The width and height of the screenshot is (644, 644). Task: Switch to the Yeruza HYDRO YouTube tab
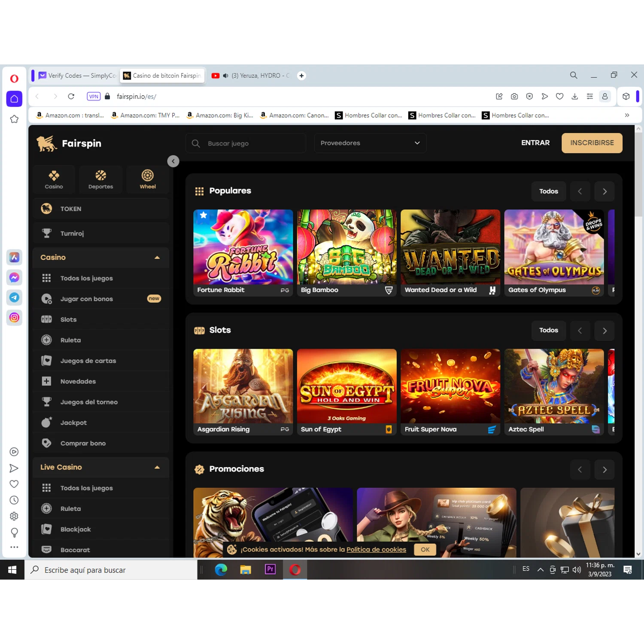tap(251, 76)
